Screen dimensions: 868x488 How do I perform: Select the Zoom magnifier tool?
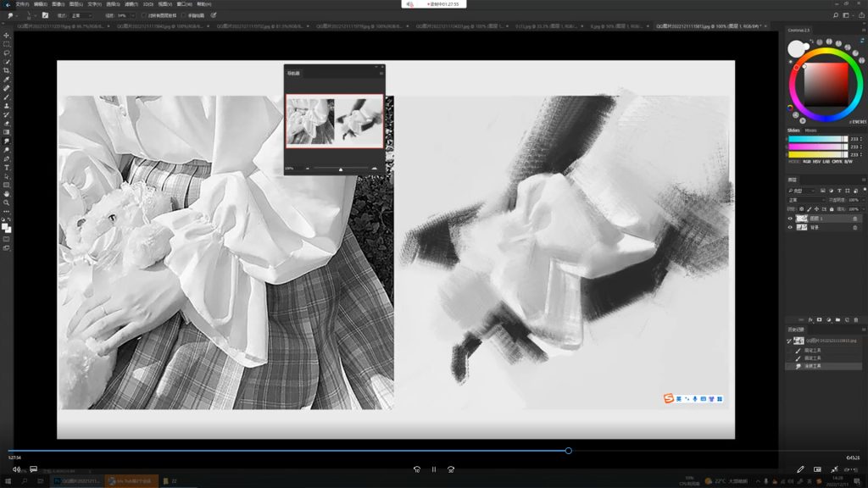[x=7, y=202]
